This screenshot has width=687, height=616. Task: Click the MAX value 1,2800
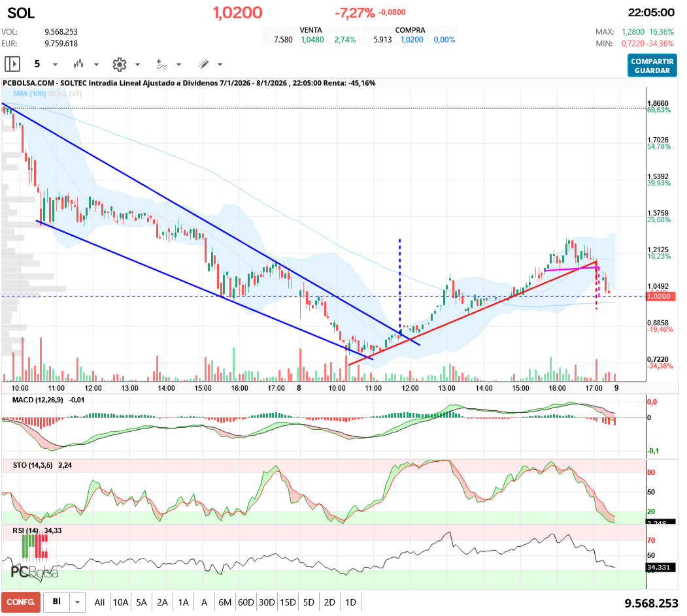point(633,31)
